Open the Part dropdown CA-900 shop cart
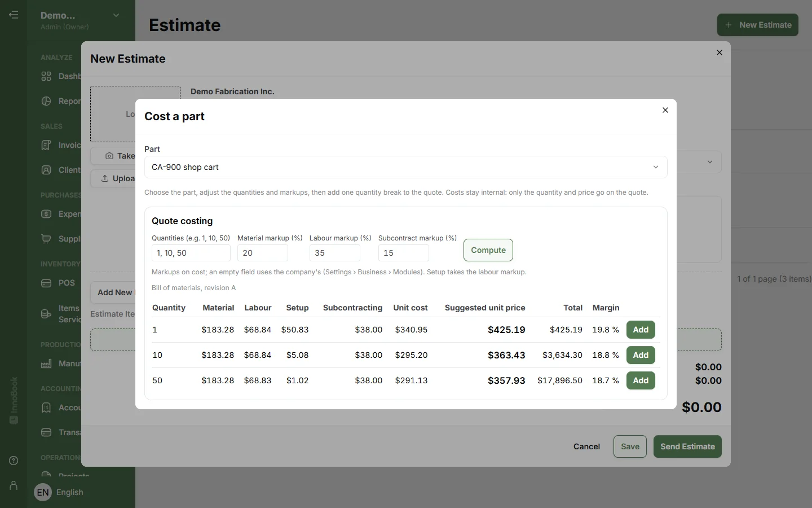 tap(406, 167)
